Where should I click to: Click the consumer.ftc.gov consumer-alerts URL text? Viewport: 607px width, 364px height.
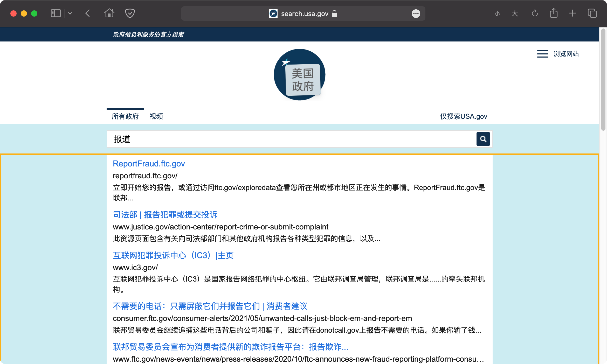point(262,318)
